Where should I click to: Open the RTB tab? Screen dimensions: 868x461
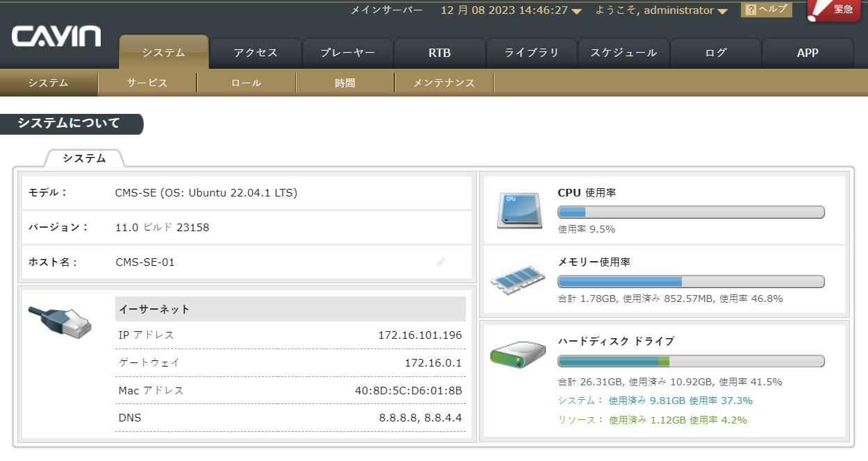440,53
